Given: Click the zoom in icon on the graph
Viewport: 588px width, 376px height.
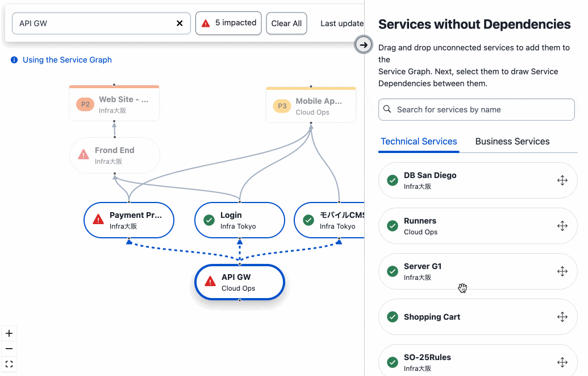Looking at the screenshot, I should (x=9, y=333).
